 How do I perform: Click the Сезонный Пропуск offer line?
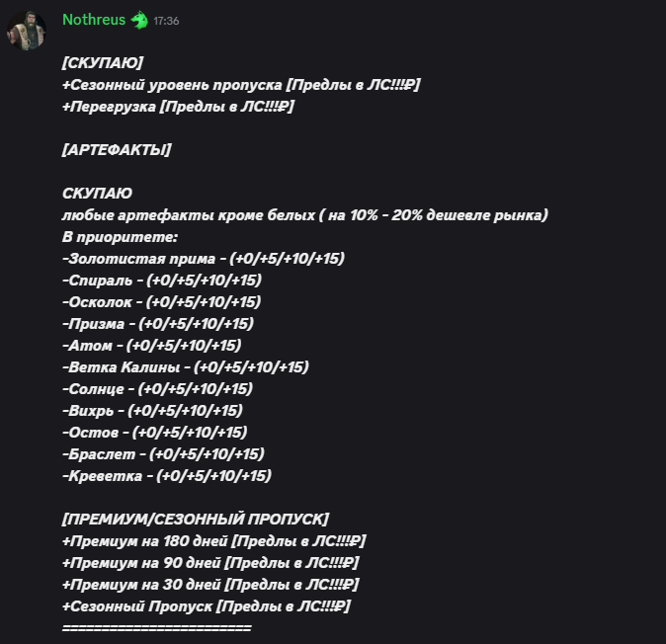(x=207, y=605)
